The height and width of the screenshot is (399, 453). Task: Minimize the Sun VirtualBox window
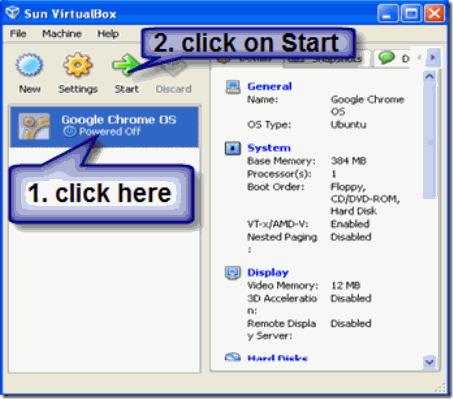point(388,14)
